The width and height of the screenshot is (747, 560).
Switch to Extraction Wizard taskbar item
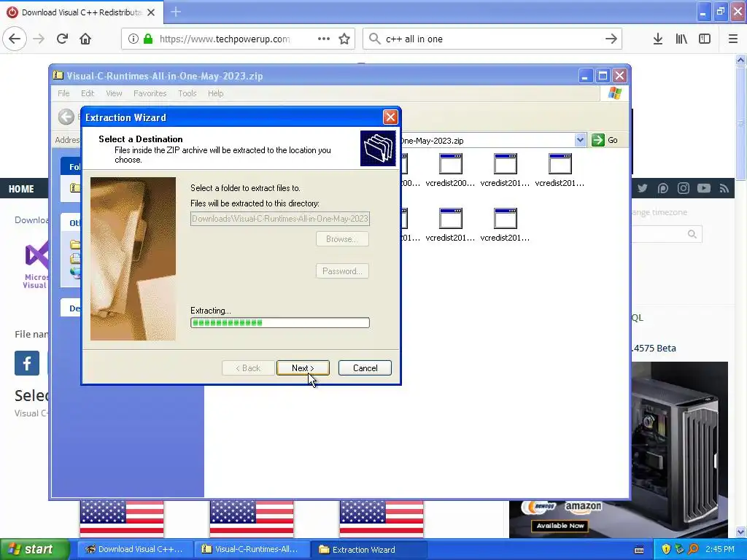pos(368,550)
